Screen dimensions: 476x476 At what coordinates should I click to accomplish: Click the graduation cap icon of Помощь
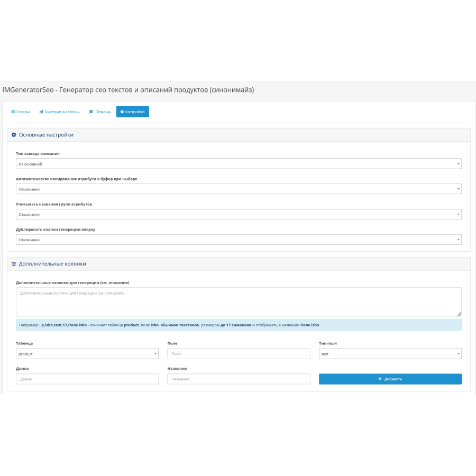pos(91,112)
